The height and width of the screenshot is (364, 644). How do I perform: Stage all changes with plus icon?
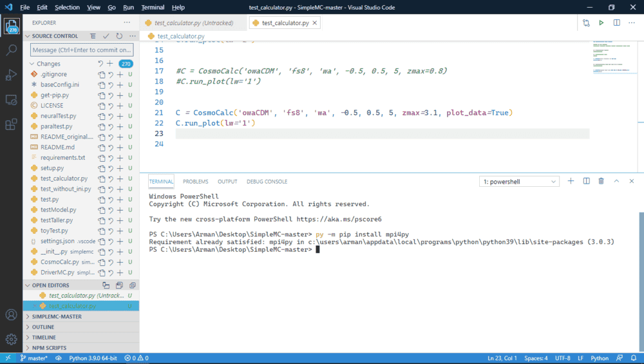point(109,64)
